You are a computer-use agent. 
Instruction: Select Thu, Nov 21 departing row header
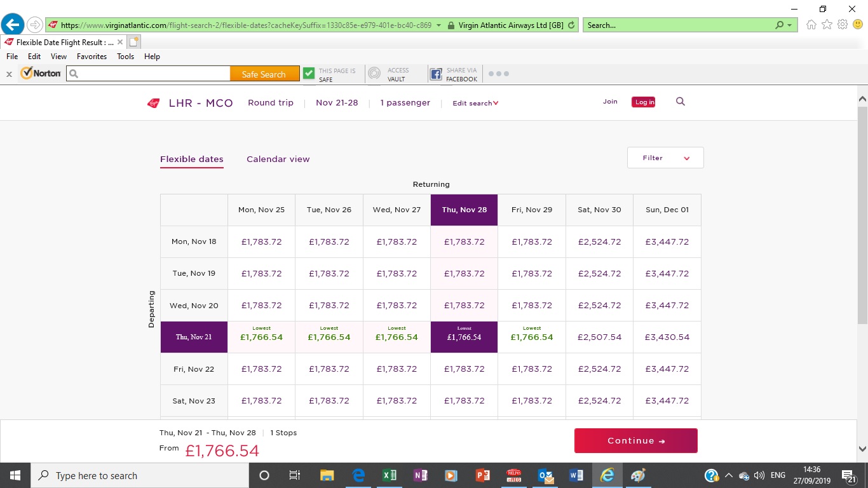point(194,337)
